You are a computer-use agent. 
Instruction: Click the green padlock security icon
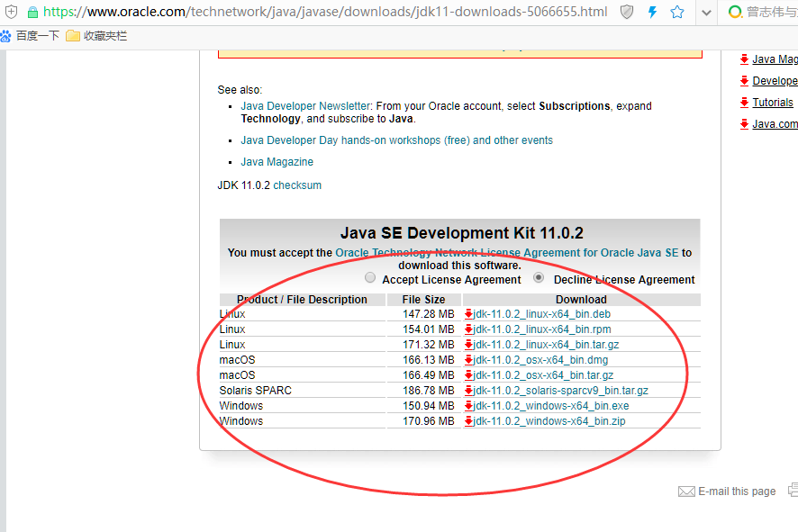click(32, 12)
